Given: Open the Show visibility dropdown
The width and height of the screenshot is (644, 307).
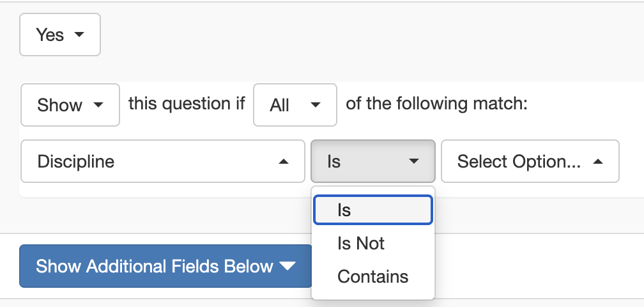Looking at the screenshot, I should click(x=70, y=105).
